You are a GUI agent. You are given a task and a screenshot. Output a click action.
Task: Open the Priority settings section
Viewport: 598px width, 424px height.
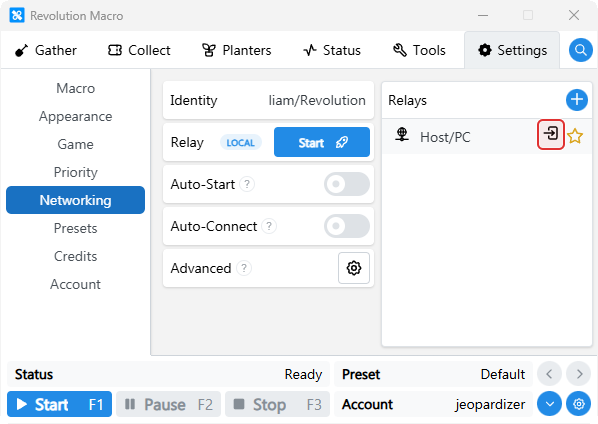(76, 172)
